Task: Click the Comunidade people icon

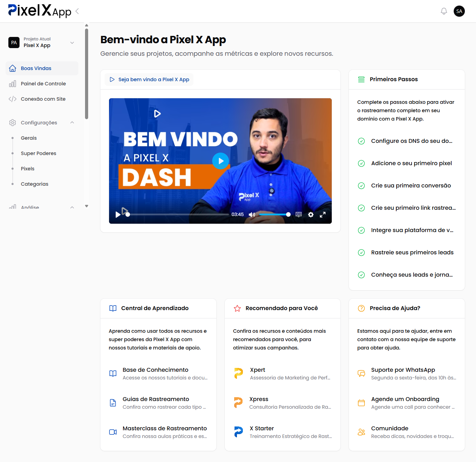Action: pos(361,432)
